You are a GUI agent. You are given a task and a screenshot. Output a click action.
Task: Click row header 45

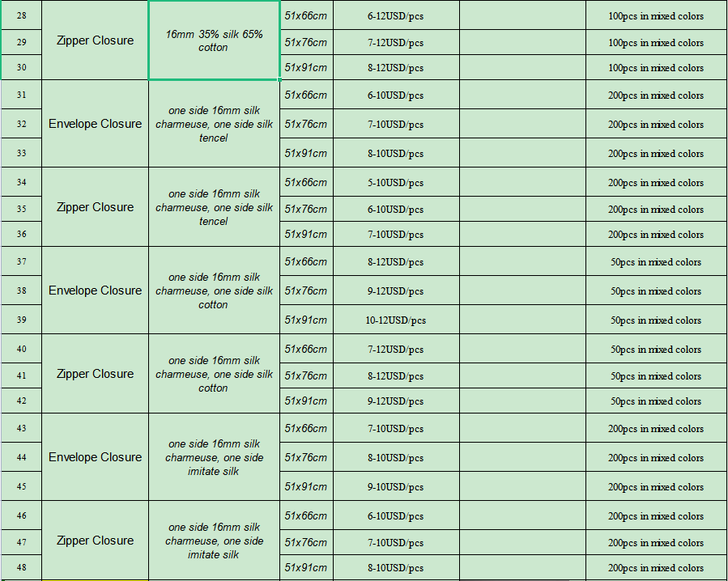(21, 486)
